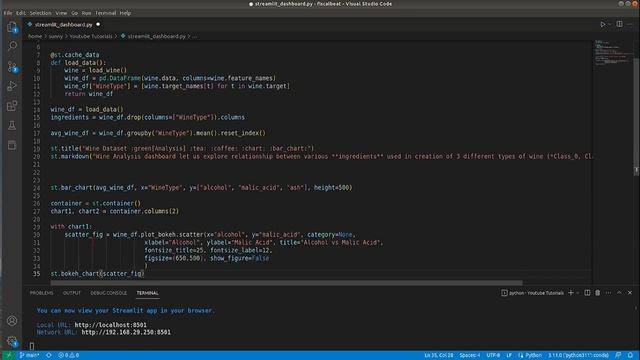
Task: Open the Extensions view
Action: pyautogui.click(x=12, y=106)
